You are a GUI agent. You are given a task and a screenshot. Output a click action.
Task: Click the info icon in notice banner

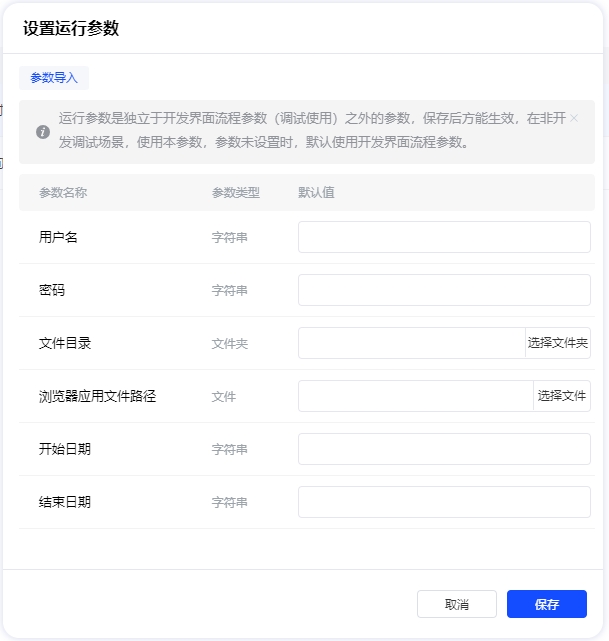(x=43, y=132)
